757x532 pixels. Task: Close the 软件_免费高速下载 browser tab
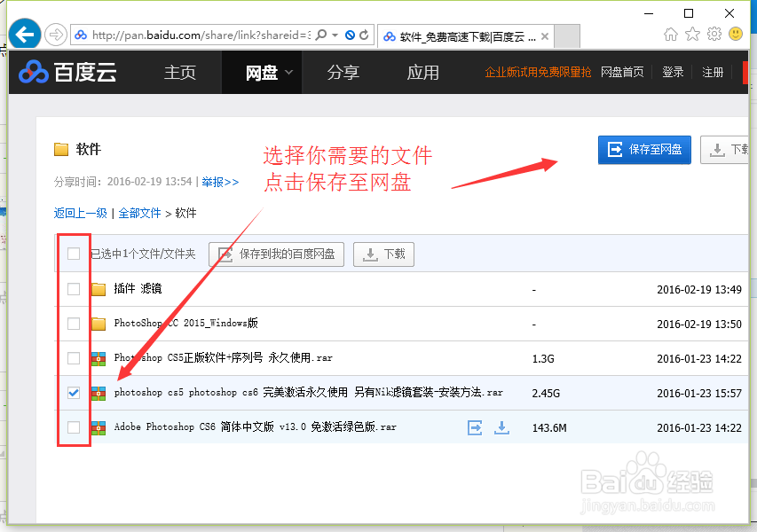(545, 36)
